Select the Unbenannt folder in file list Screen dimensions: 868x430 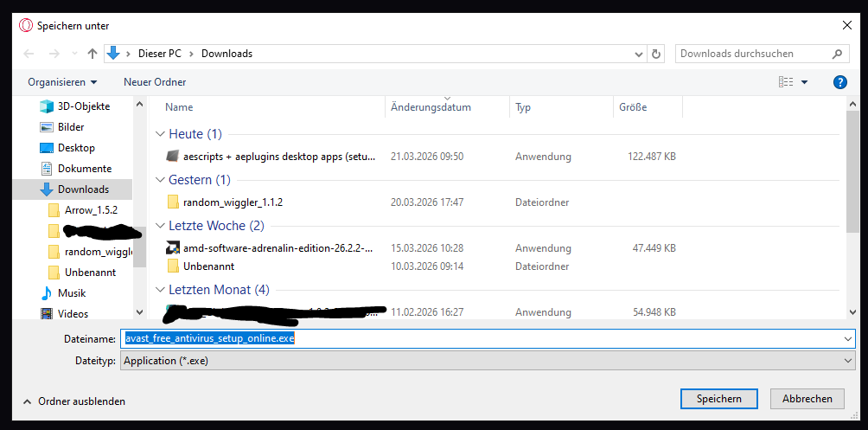click(208, 266)
